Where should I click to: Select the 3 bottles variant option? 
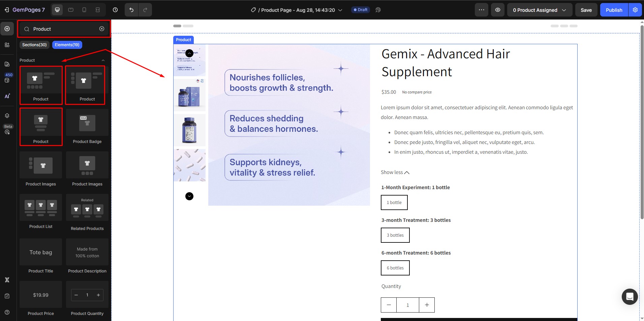click(395, 235)
